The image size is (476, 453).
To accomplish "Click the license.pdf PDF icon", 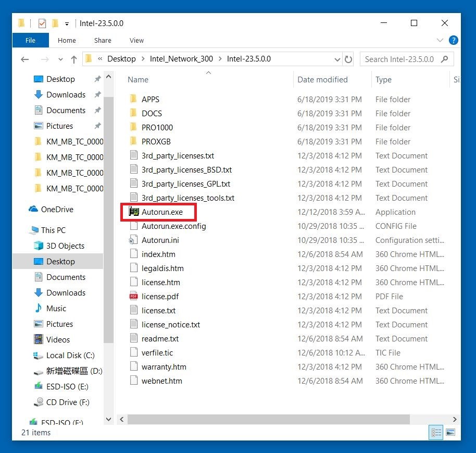I will [134, 297].
